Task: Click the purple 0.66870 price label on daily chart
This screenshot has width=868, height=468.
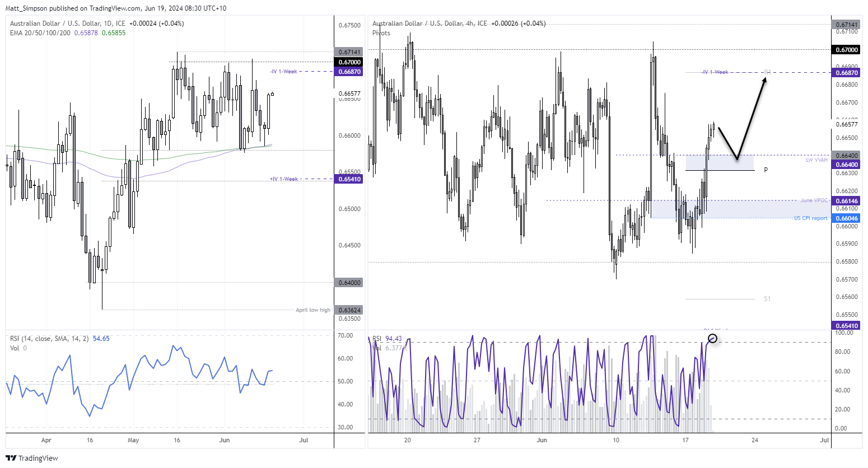Action: coord(348,72)
